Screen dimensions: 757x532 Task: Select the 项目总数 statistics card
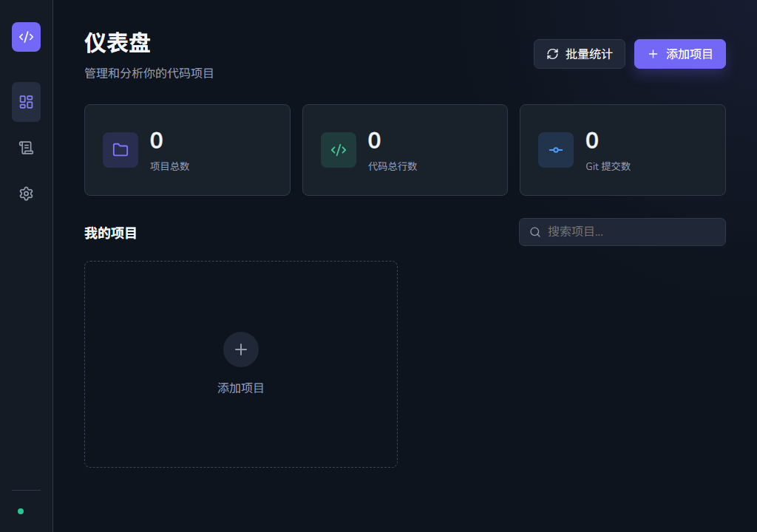pyautogui.click(x=187, y=150)
